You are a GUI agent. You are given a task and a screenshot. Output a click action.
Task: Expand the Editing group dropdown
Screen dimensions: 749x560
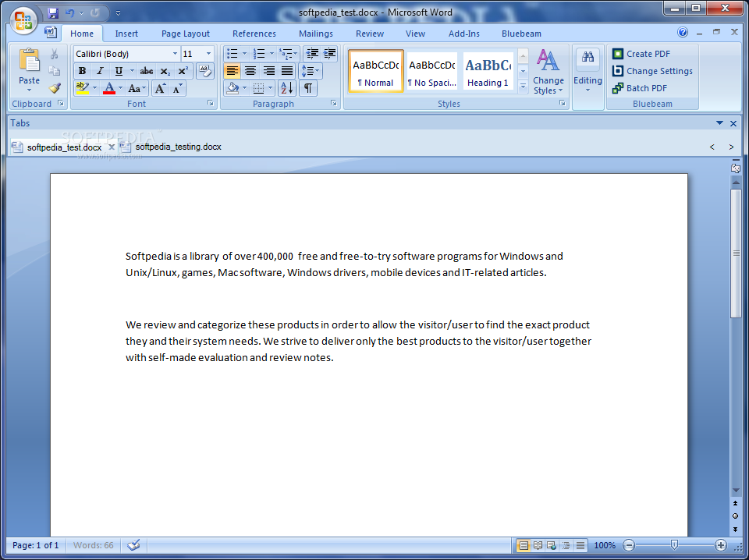tap(588, 72)
